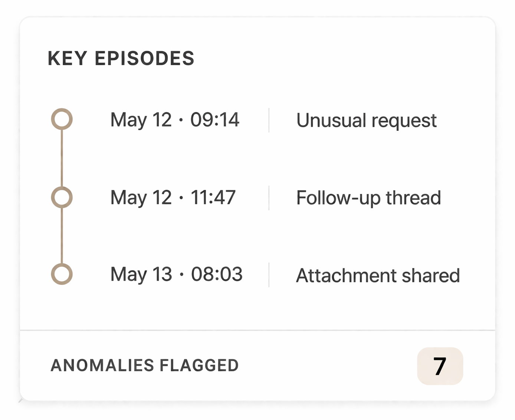The height and width of the screenshot is (420, 515).
Task: Click the May 12 · 11:47 timestamp
Action: (173, 198)
